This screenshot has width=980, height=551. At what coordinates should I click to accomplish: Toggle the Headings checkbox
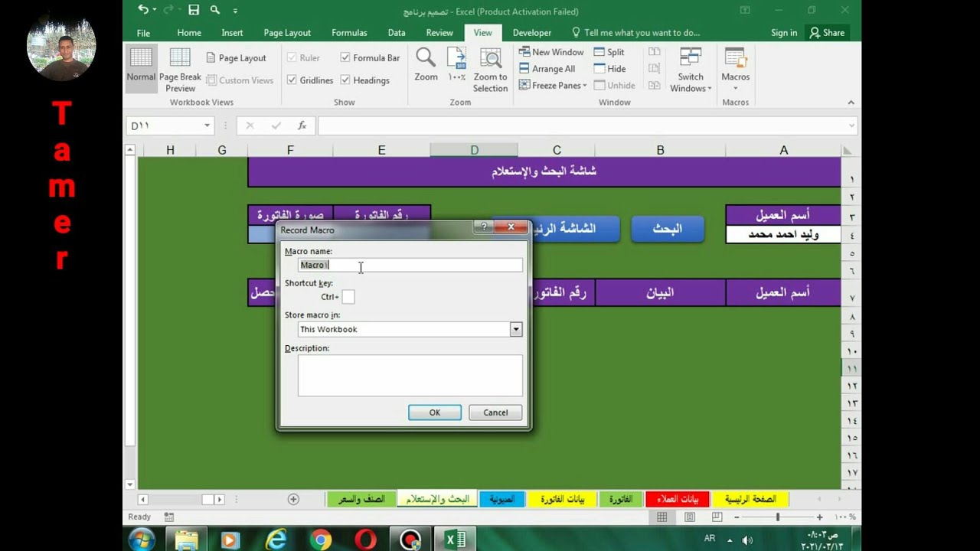(x=345, y=80)
